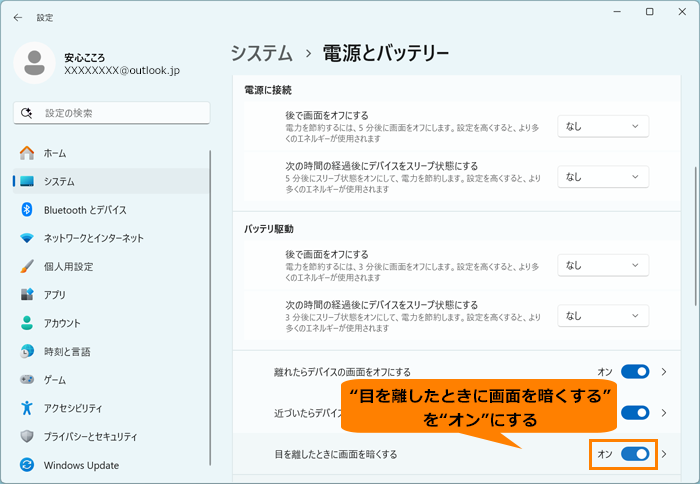The image size is (700, 484).
Task: Click 目を離したときに画面を暗くする label
Action: coord(336,455)
